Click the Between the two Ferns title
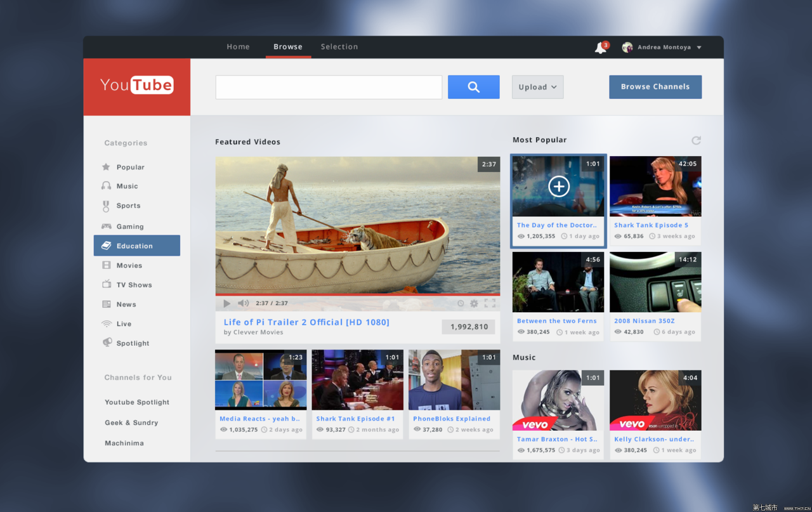812x512 pixels. (x=557, y=321)
